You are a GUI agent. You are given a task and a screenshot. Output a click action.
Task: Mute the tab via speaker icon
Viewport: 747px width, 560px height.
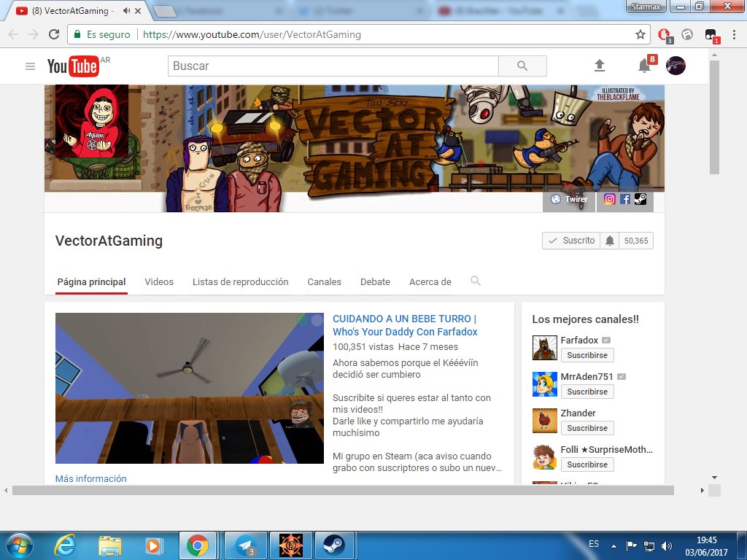pos(126,10)
